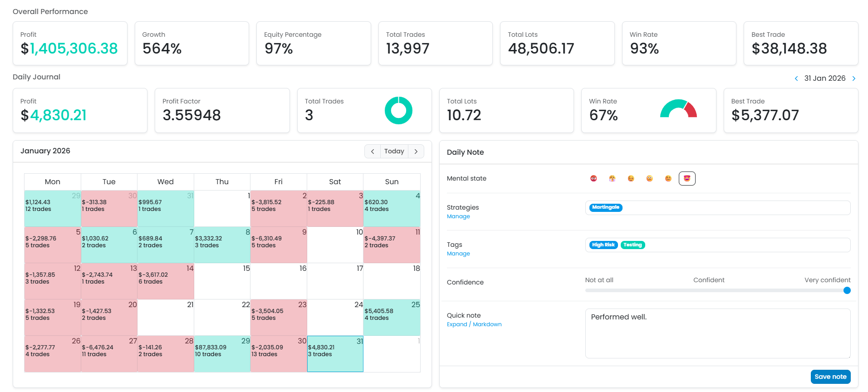Pick the heart-eyes face mental state
This screenshot has width=868, height=392.
(x=687, y=178)
